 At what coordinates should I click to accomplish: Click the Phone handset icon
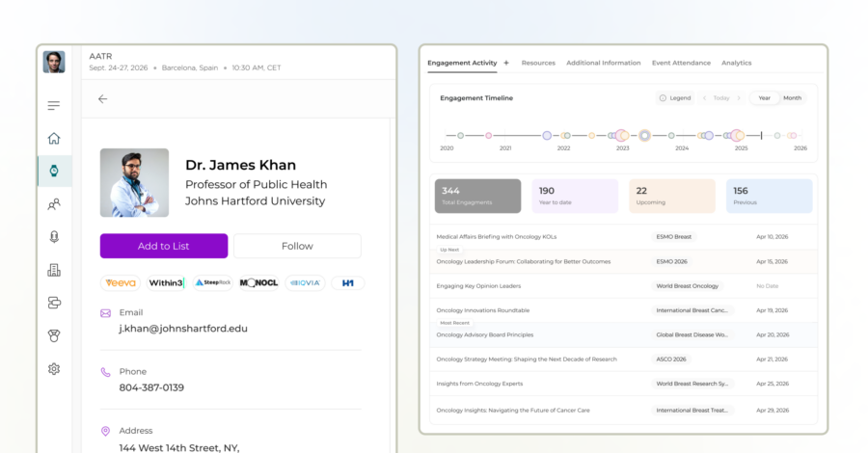105,372
